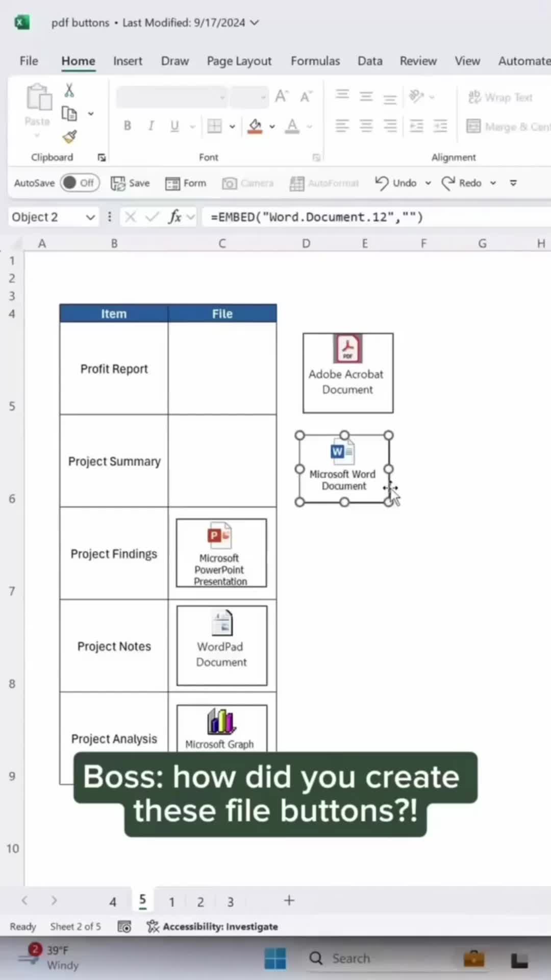The image size is (551, 980).
Task: Open the Paste options arrow
Action: coord(37,136)
